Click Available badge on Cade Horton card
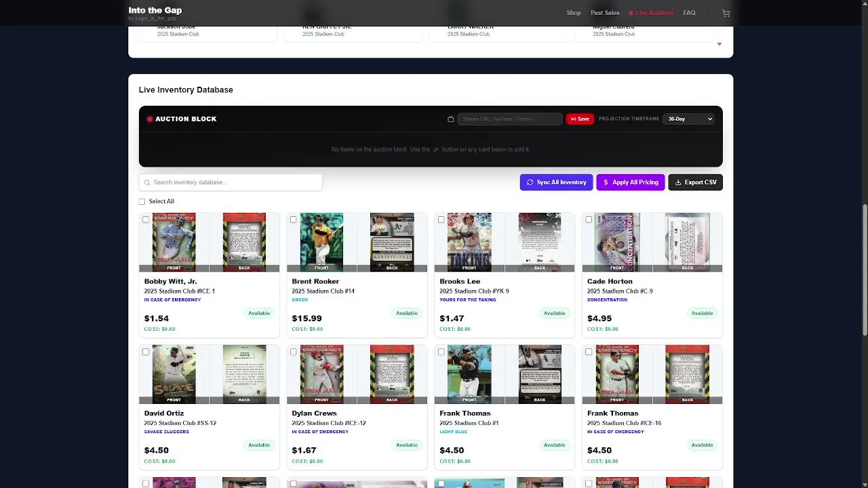 (702, 313)
